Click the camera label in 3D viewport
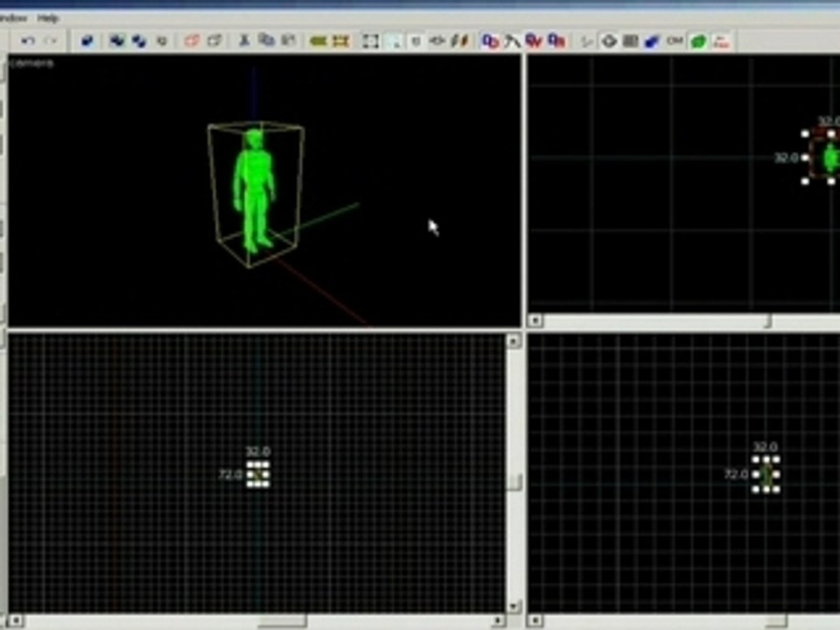Image resolution: width=840 pixels, height=630 pixels. [x=32, y=64]
